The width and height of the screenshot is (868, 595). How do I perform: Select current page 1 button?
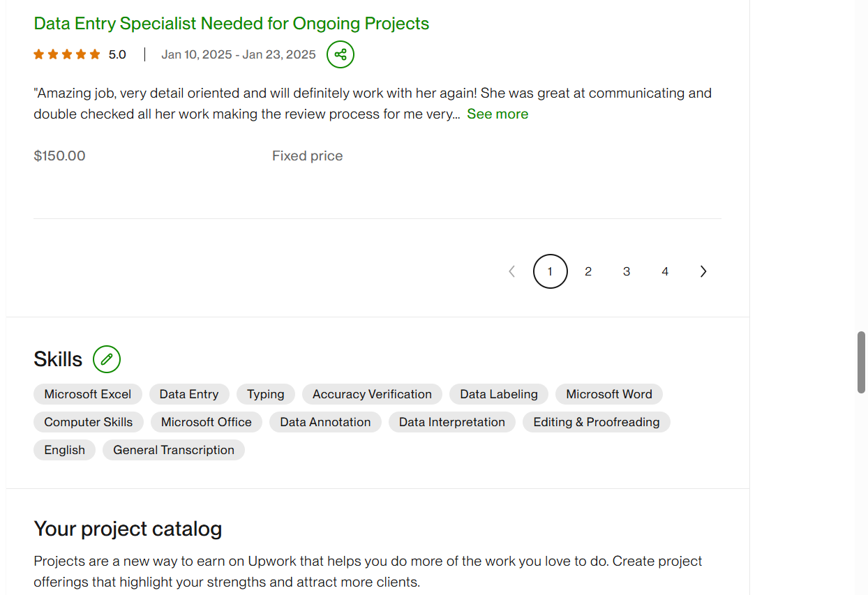pos(550,271)
